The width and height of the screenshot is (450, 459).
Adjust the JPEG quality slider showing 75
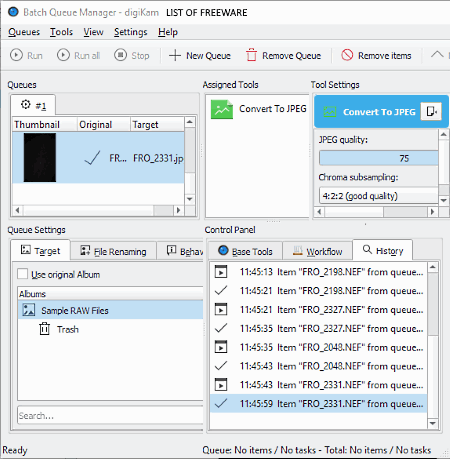pos(378,158)
